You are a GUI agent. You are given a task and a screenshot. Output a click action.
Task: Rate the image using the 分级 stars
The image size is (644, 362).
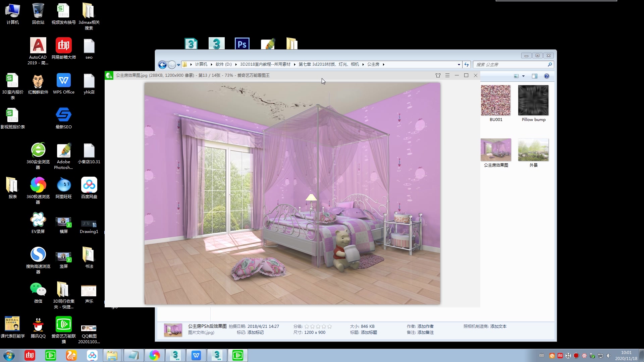coord(317,326)
